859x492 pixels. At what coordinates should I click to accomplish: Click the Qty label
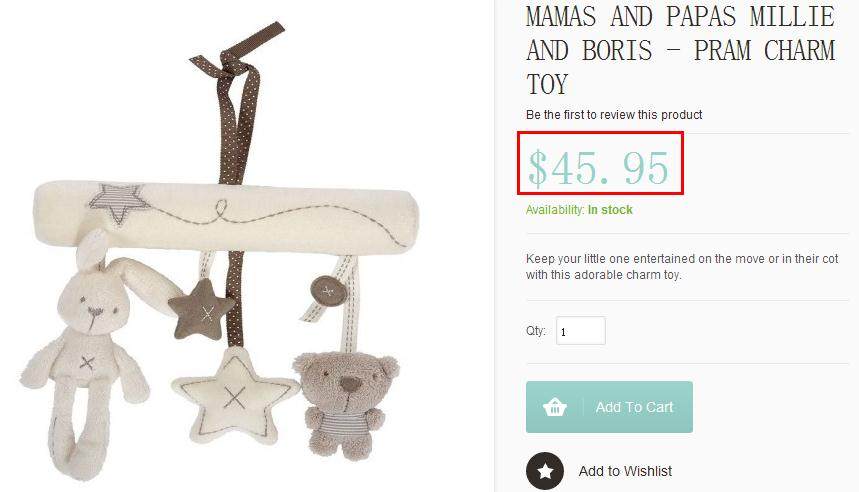tap(536, 331)
